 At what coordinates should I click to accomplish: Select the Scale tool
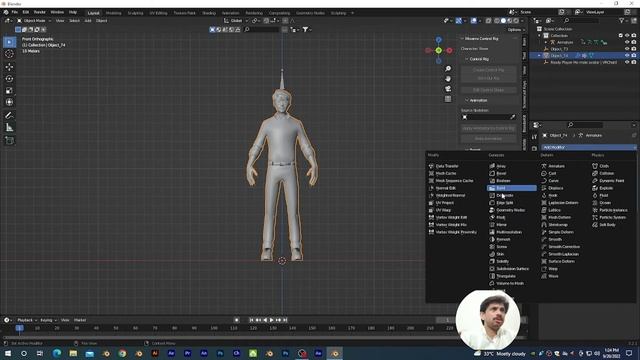pos(9,90)
